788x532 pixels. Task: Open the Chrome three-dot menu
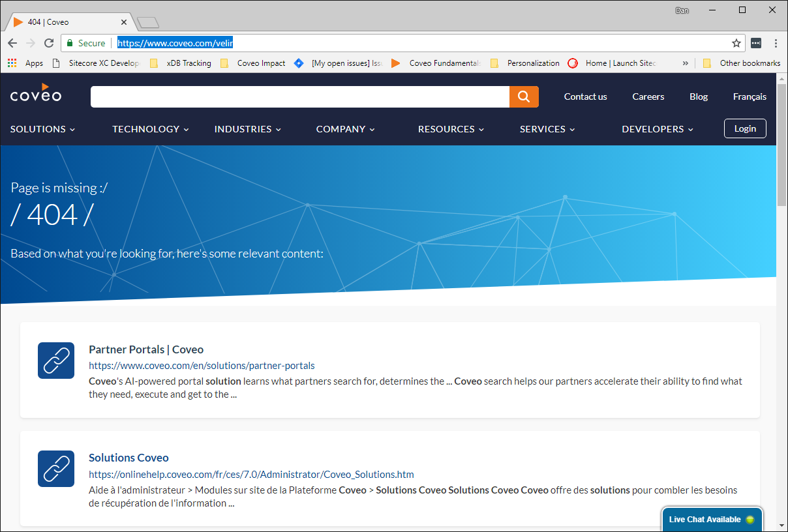(x=776, y=43)
